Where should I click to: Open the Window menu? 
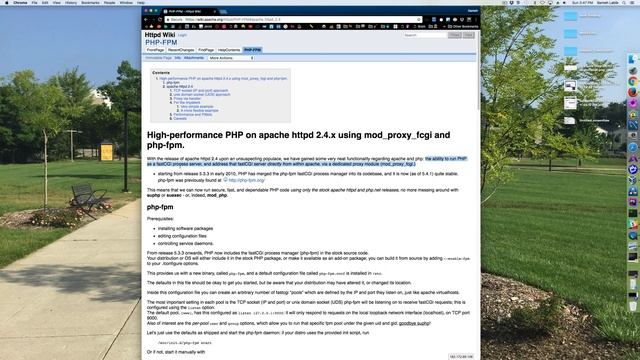pos(126,2)
